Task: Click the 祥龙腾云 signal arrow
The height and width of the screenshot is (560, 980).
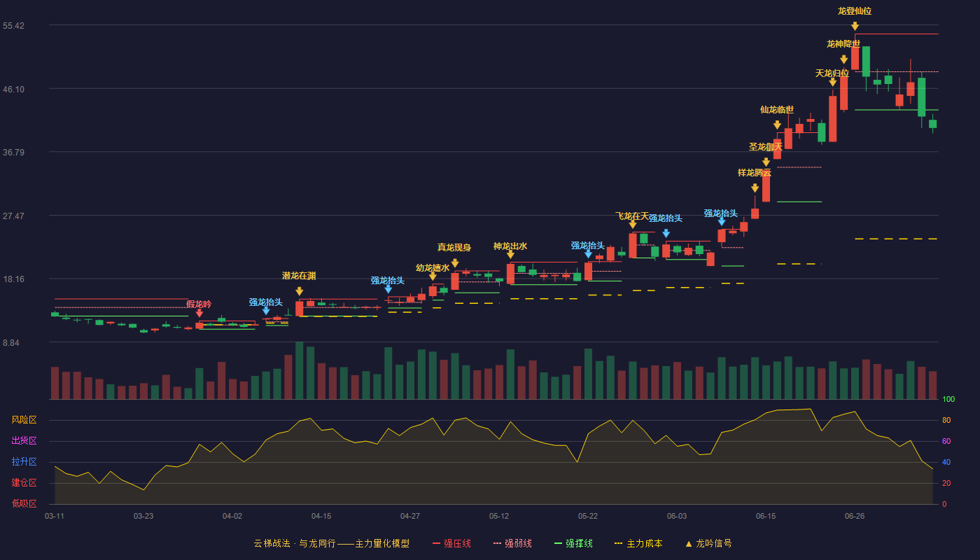Action: click(755, 188)
